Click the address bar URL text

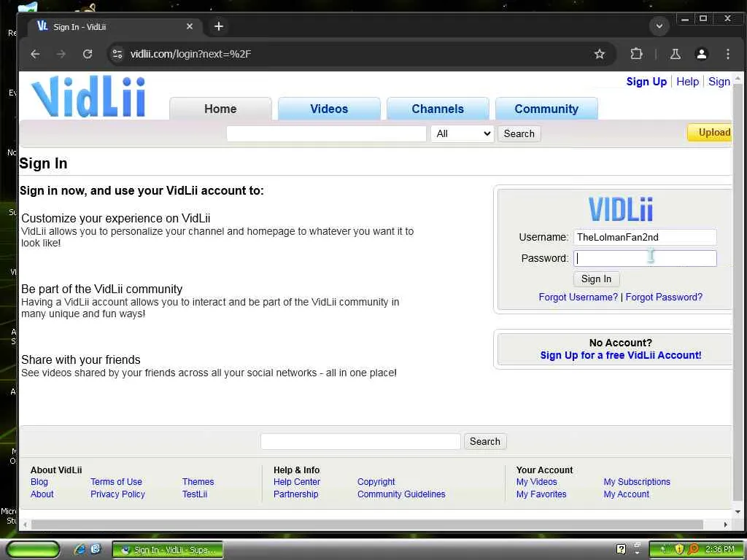pyautogui.click(x=190, y=54)
